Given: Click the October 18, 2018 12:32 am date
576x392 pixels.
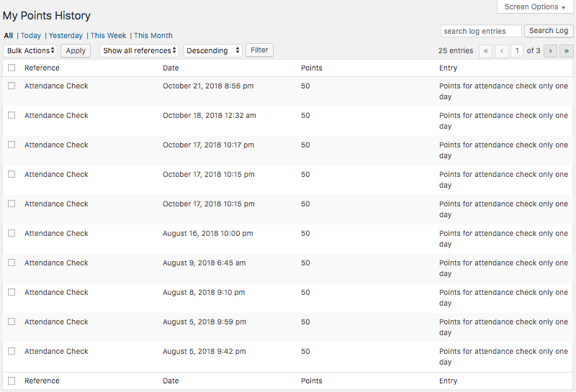Looking at the screenshot, I should 210,115.
